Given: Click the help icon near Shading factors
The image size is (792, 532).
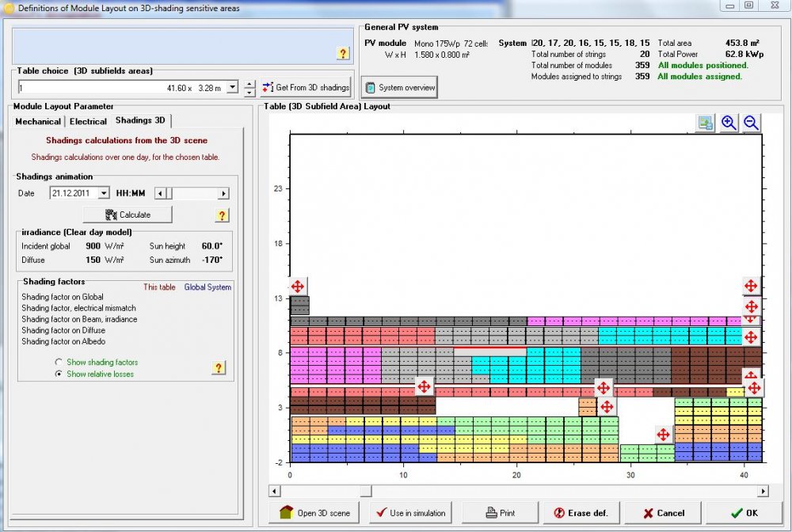Looking at the screenshot, I should click(219, 367).
